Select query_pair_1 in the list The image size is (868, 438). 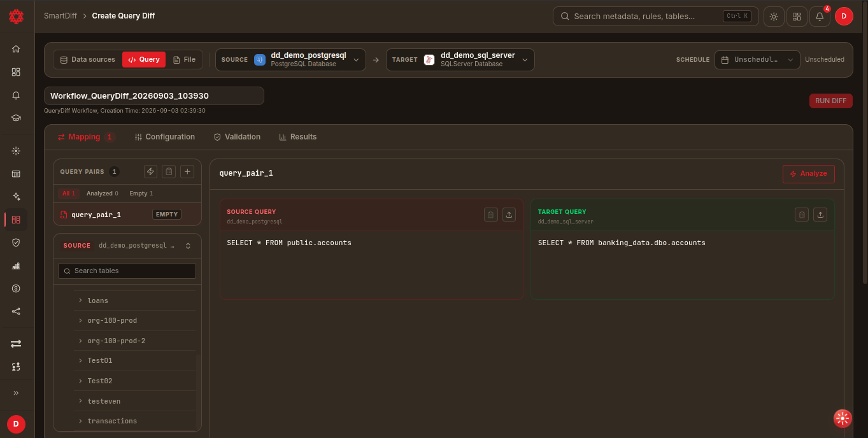point(127,215)
